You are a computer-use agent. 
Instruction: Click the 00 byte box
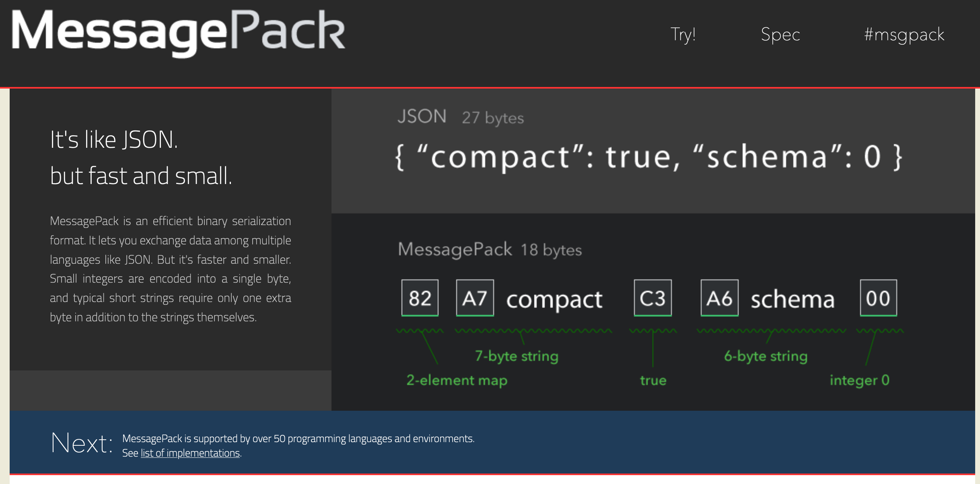pyautogui.click(x=878, y=298)
